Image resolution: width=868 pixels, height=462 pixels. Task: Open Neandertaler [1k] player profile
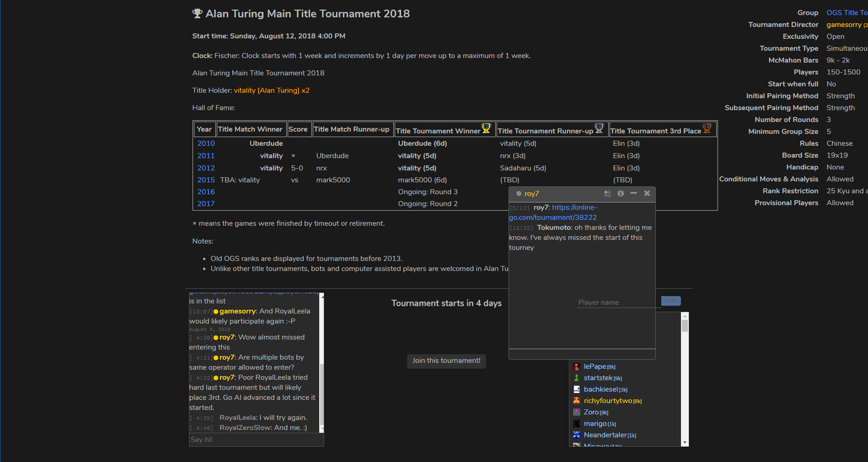pyautogui.click(x=610, y=435)
